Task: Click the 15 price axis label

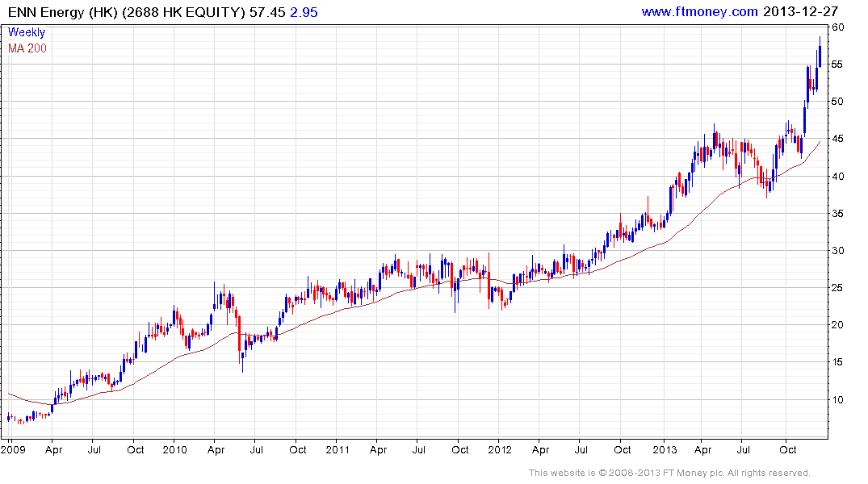Action: click(x=837, y=361)
